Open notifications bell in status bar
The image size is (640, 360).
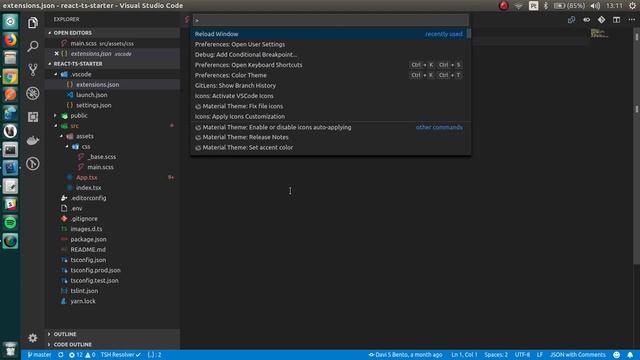[630, 355]
